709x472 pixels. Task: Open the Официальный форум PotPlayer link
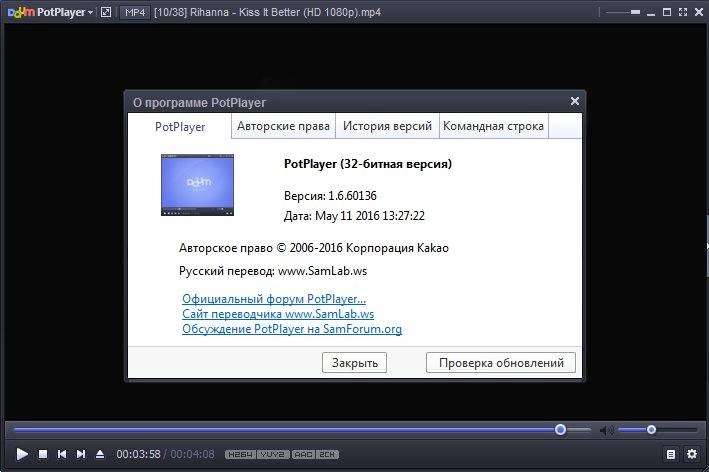click(274, 299)
